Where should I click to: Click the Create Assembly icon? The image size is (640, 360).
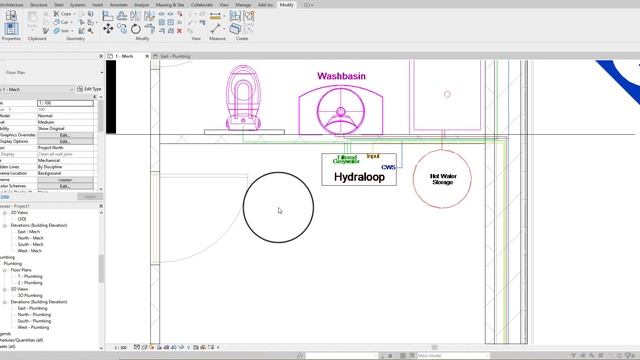click(x=235, y=16)
